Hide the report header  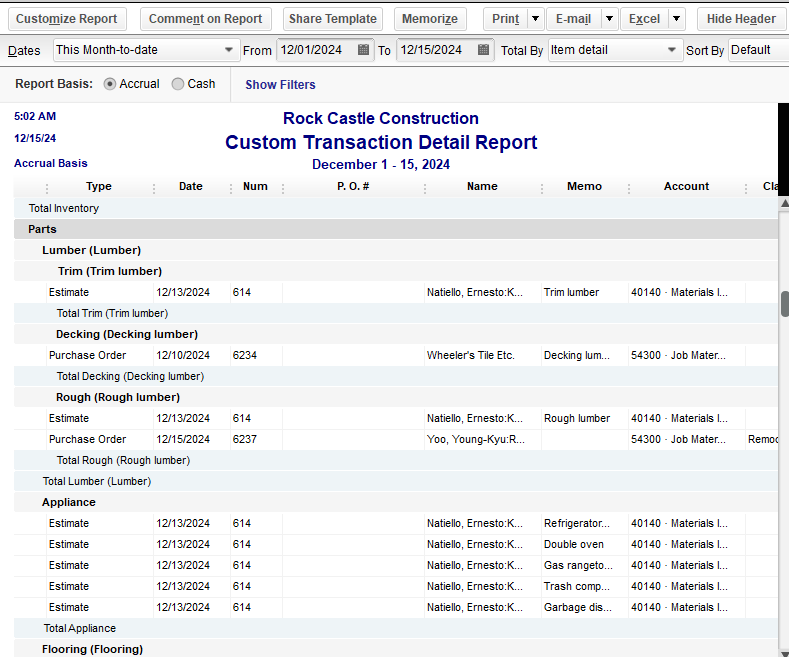741,19
